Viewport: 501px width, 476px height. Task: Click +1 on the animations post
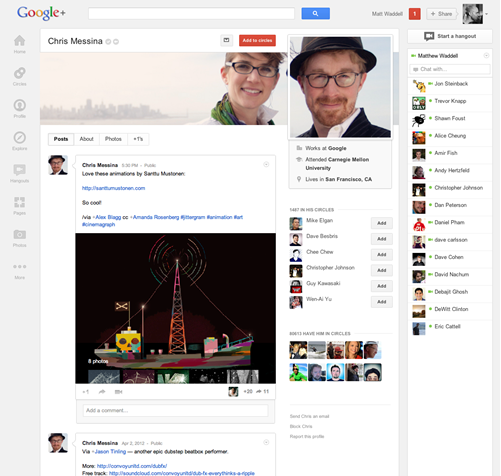(x=86, y=392)
